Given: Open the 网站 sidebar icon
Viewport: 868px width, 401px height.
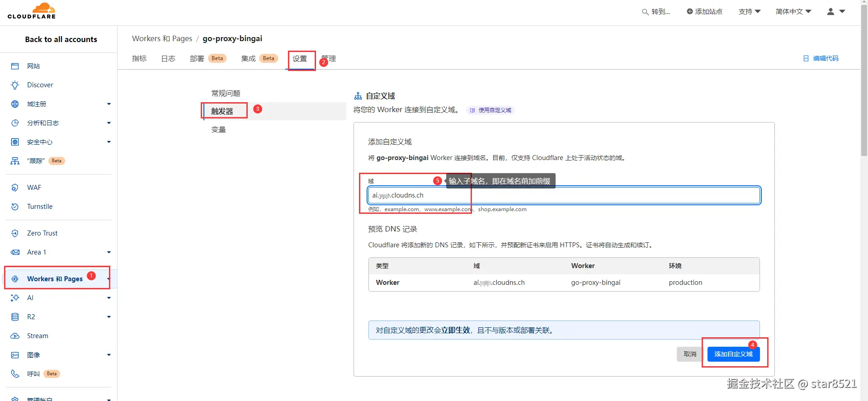Looking at the screenshot, I should tap(15, 66).
